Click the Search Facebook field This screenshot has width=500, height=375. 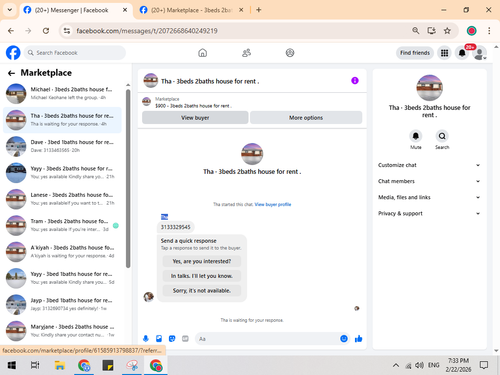click(75, 53)
